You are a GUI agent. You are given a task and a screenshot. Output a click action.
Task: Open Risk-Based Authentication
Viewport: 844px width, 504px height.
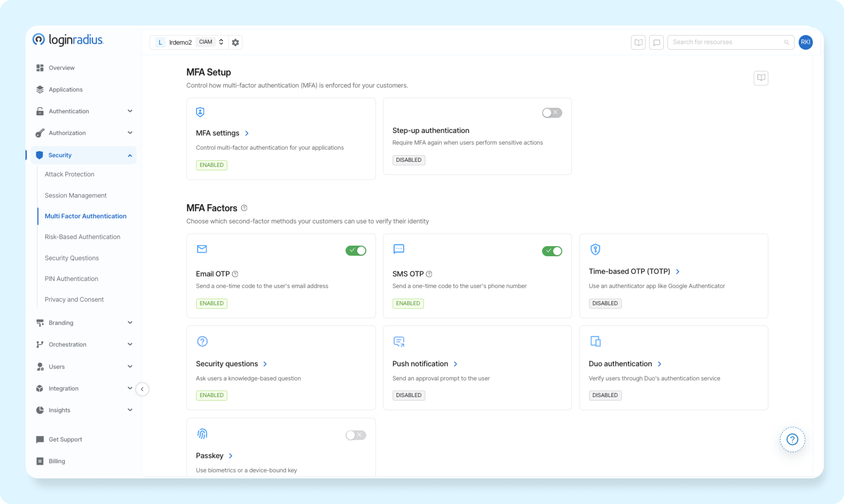tap(82, 237)
